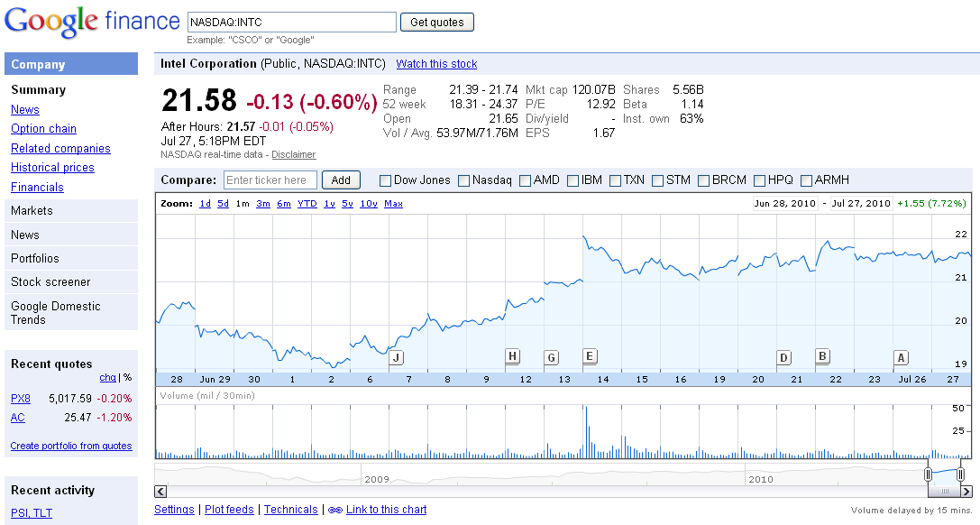Screen dimensions: 980x525
Task: Open the AC recent quote
Action: click(17, 418)
